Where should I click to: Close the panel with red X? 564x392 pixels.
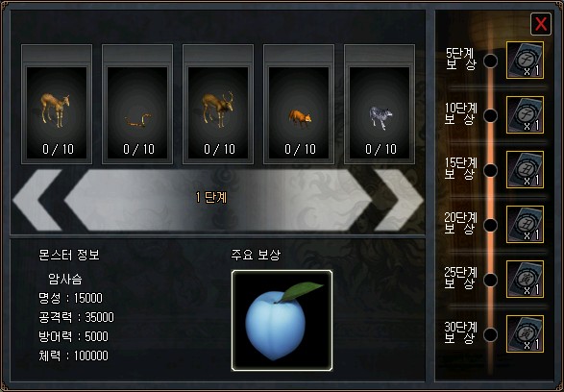541,24
